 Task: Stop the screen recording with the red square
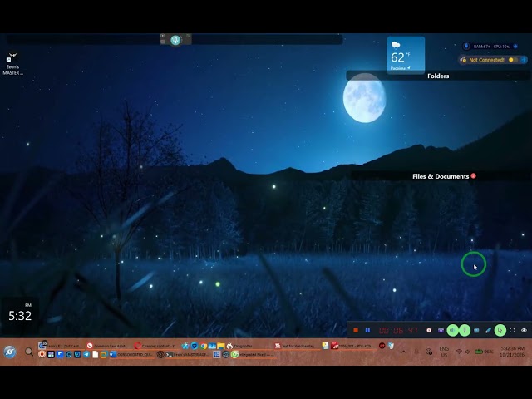point(356,330)
